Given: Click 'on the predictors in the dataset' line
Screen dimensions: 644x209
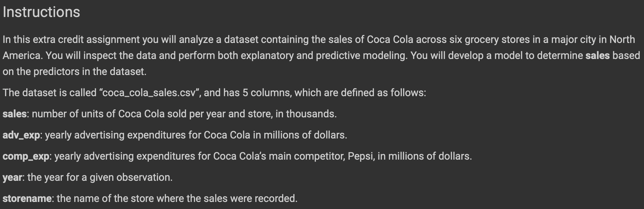Looking at the screenshot, I should [x=74, y=71].
